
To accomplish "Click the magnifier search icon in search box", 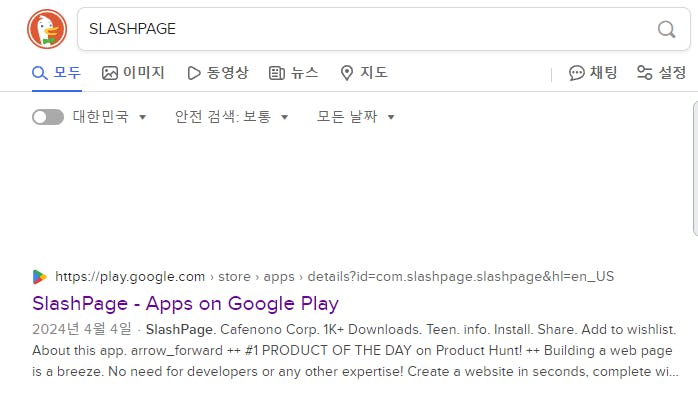I will pos(666,29).
